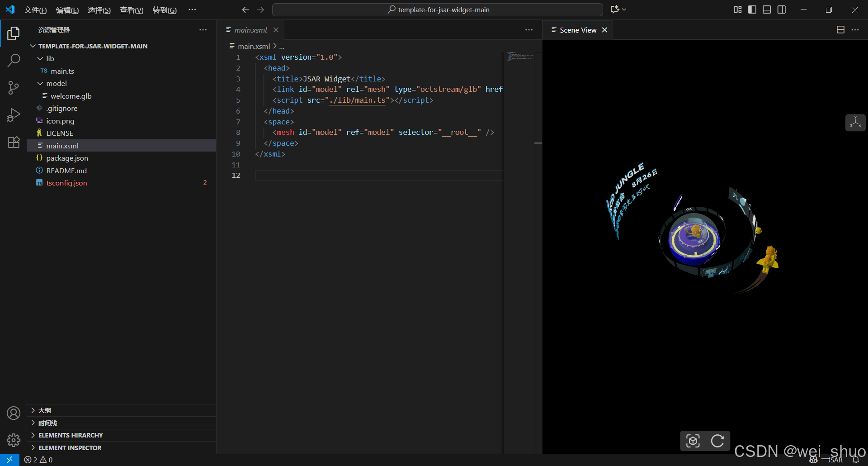Screen dimensions: 868x466
Task: Open Copilot chat icon in title bar
Action: click(x=614, y=10)
